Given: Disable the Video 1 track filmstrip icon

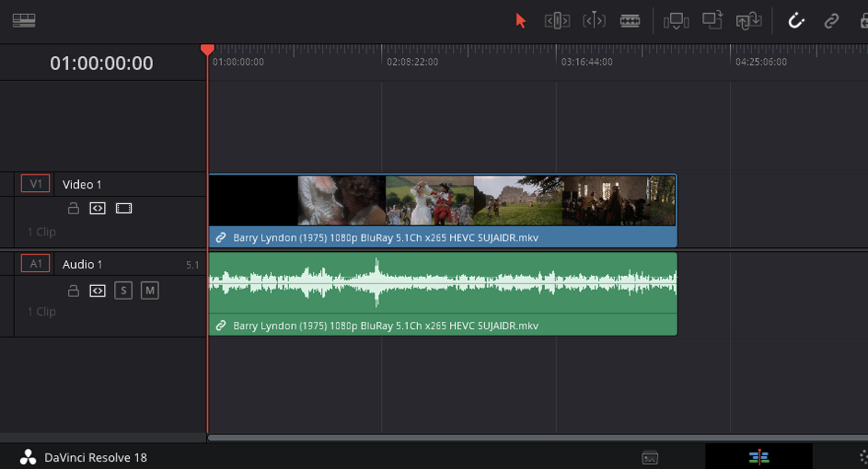Looking at the screenshot, I should (124, 209).
